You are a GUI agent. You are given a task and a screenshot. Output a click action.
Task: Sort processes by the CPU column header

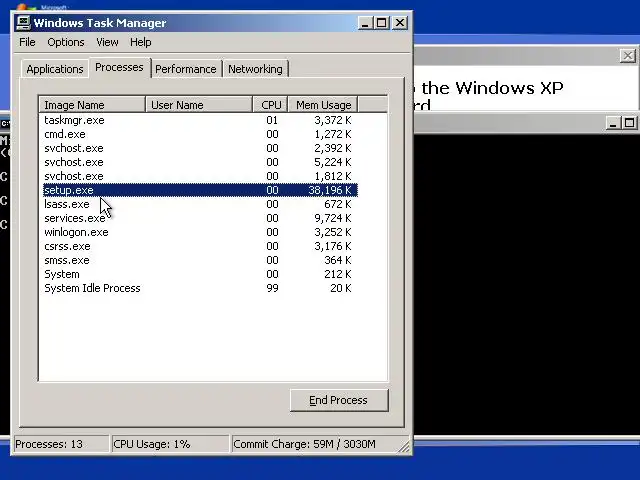click(271, 105)
